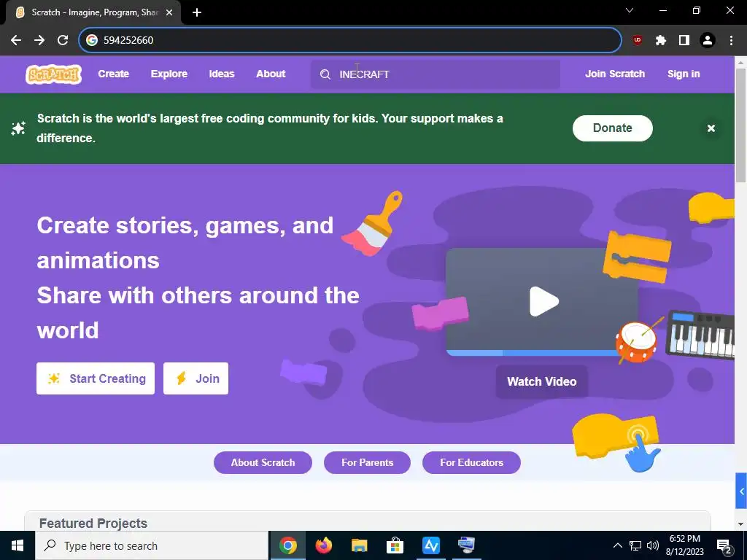Click the taskbar clock and date
This screenshot has width=747, height=560.
tap(684, 545)
